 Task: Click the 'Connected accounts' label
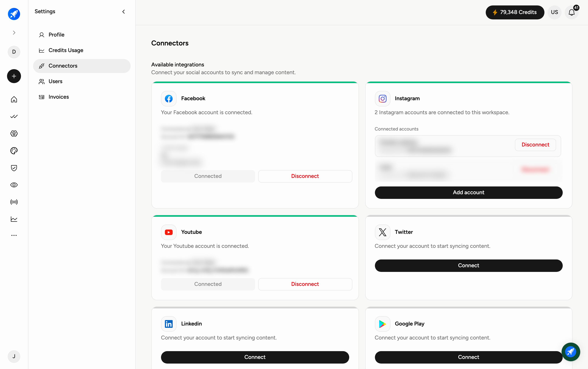pos(396,129)
